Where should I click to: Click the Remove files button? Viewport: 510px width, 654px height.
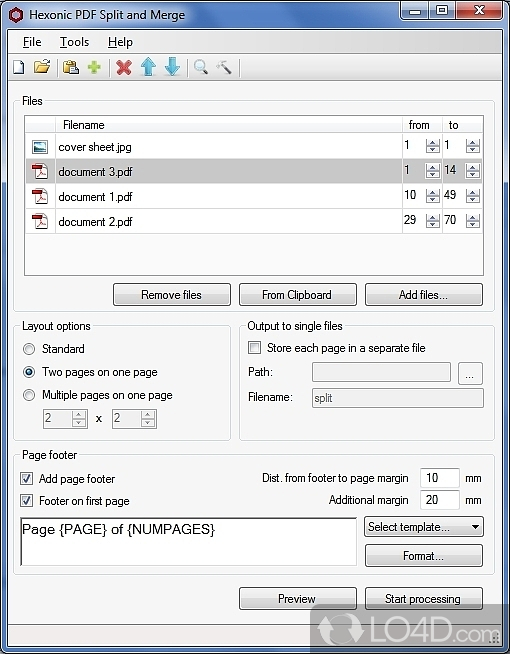(x=172, y=295)
